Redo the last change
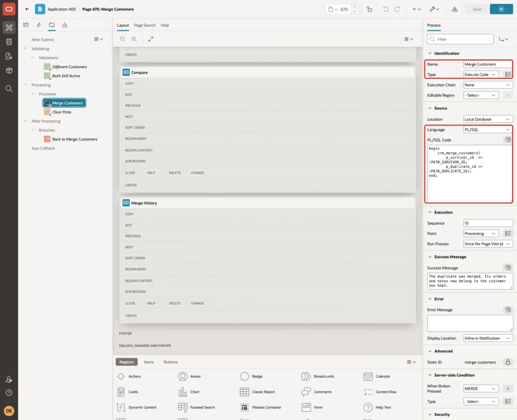 (x=397, y=9)
